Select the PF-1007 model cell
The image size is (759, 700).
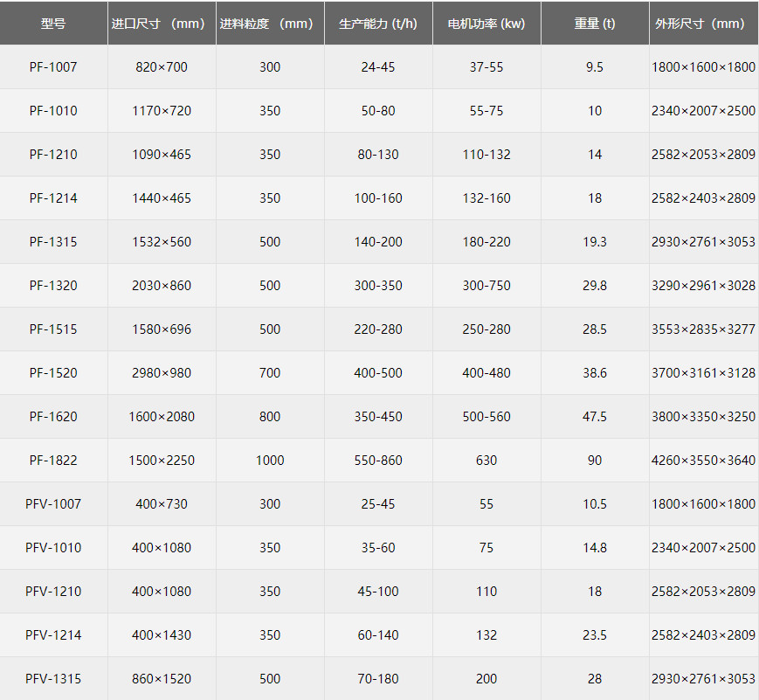(x=53, y=67)
